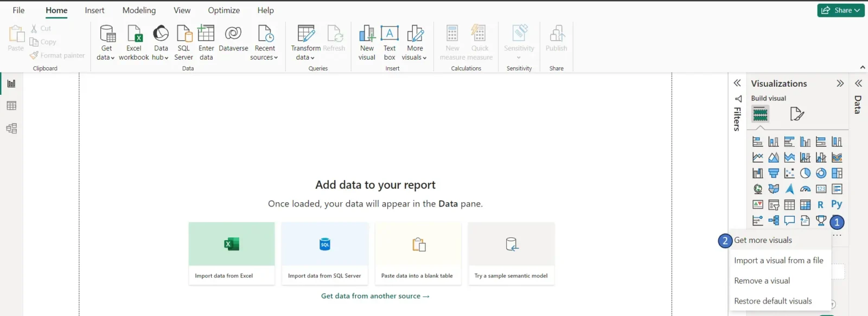The width and height of the screenshot is (868, 316).
Task: Insert a Text box
Action: coord(390,43)
